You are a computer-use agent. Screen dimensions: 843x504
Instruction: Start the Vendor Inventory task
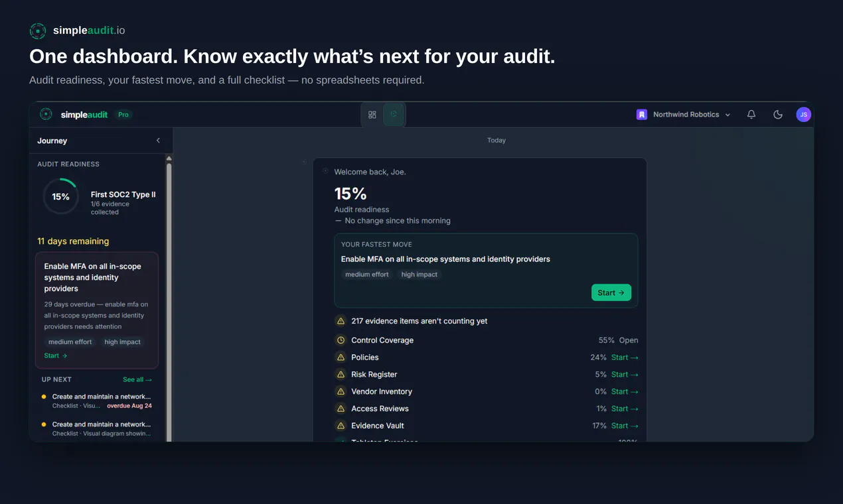coord(625,392)
